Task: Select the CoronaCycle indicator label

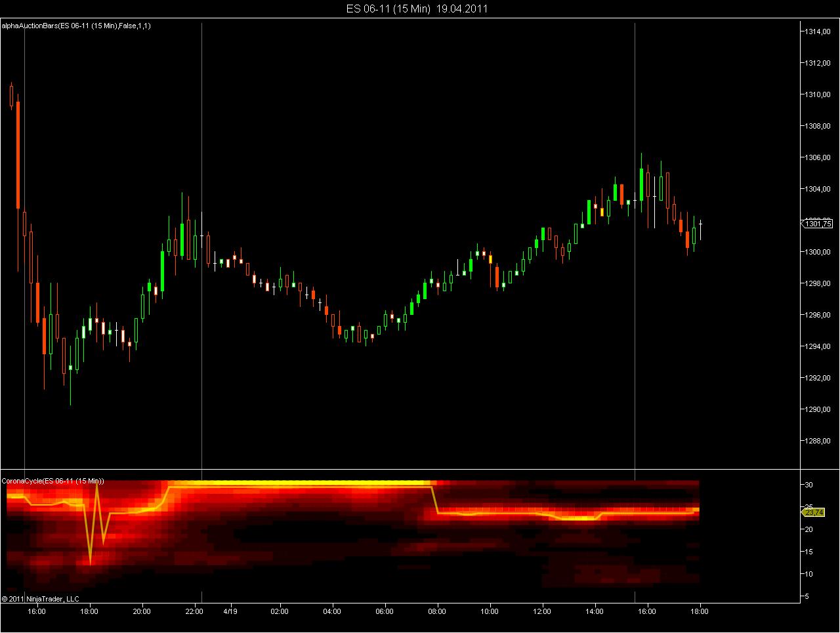Action: click(x=53, y=481)
